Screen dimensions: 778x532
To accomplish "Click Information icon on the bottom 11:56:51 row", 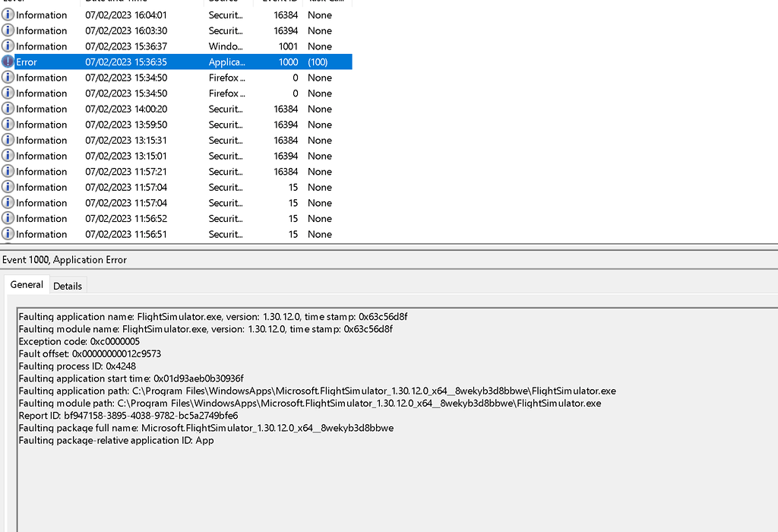I will click(8, 233).
